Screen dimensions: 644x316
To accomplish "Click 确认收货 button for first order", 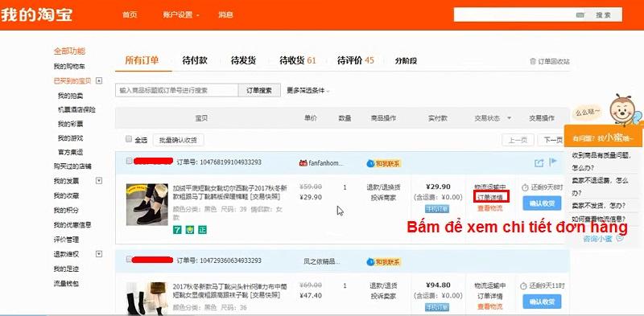I will 542,203.
